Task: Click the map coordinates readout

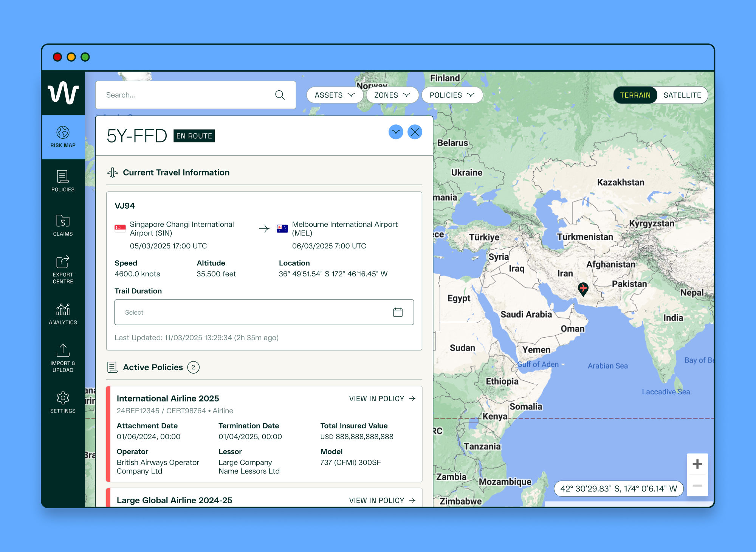Action: 619,488
